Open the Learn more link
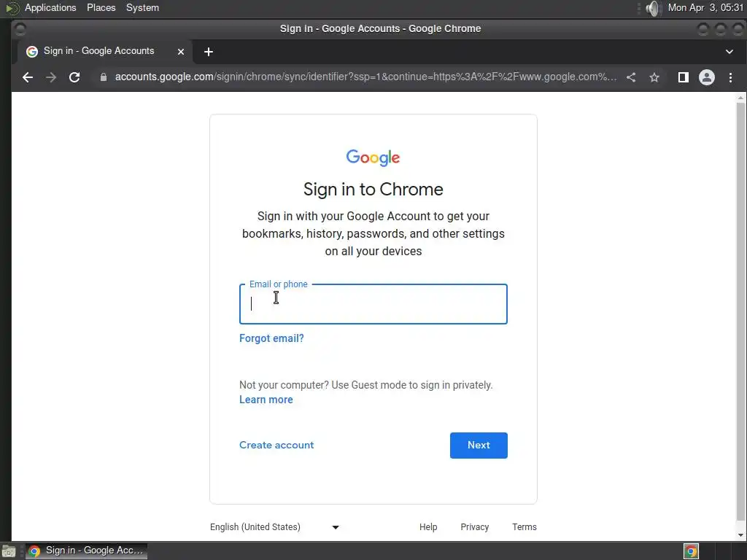Viewport: 747px width, 560px height. [266, 400]
